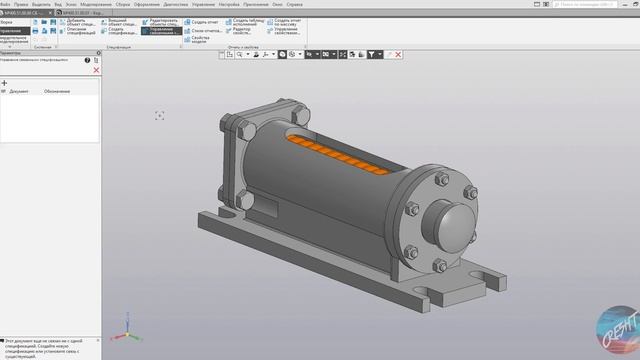Screen dimensions: 640x360
Task: Click Редактор свойств
Action: click(x=239, y=31)
